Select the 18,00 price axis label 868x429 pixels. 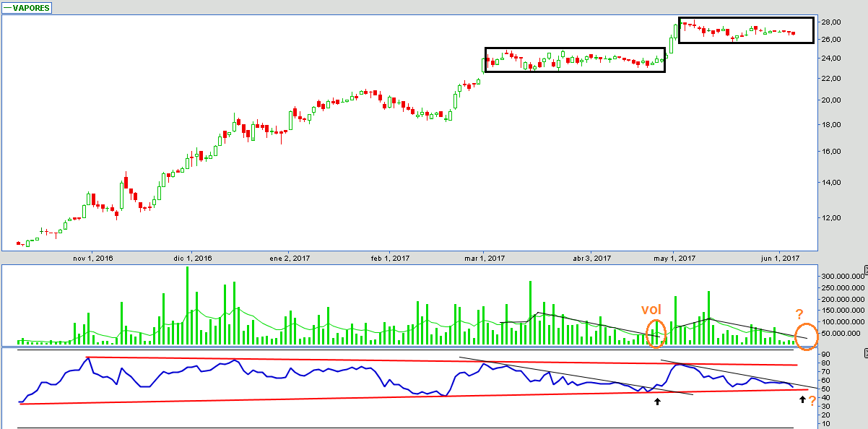tap(833, 125)
